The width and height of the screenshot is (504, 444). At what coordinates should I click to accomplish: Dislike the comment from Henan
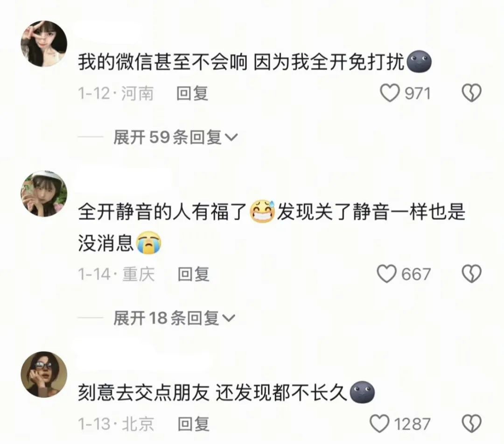[x=471, y=93]
